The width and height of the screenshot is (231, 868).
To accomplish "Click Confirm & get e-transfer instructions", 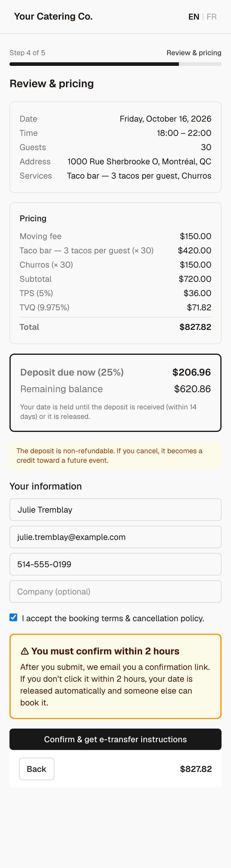I will pos(115,739).
